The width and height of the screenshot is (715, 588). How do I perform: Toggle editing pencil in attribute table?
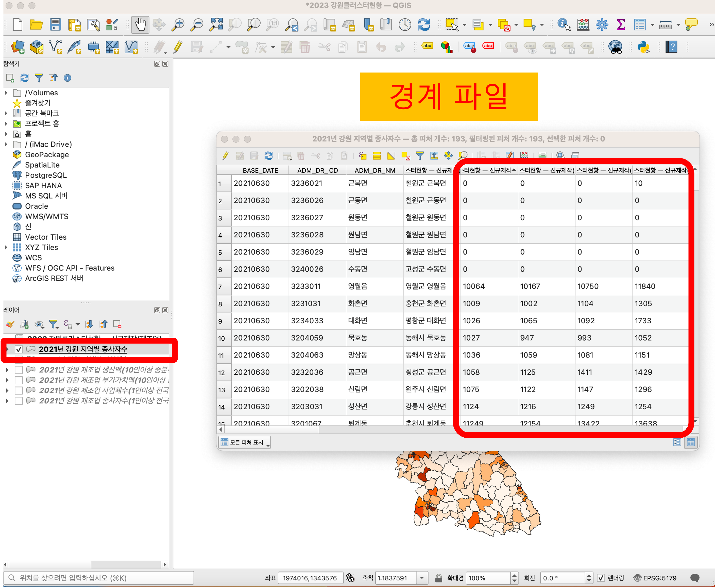225,156
